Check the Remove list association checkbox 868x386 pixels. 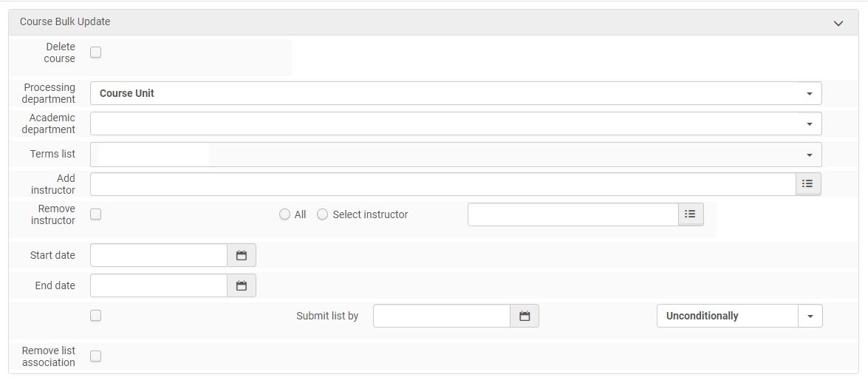(95, 356)
